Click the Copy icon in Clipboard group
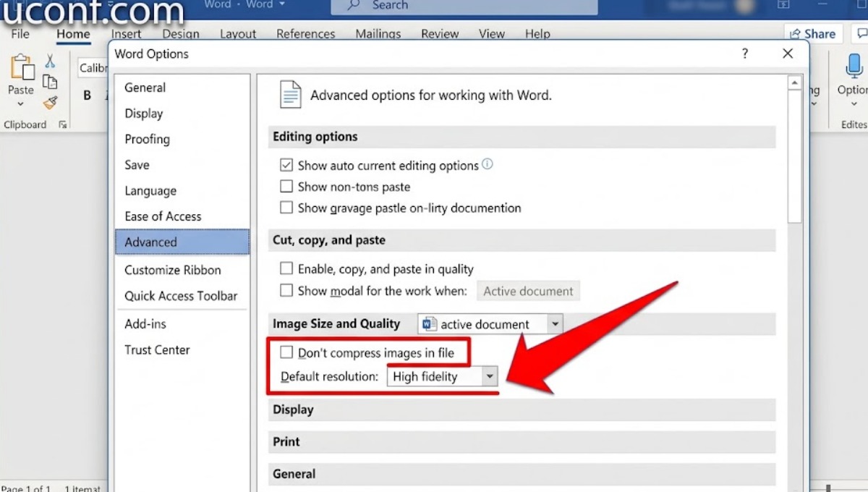The width and height of the screenshot is (868, 492). coord(50,82)
